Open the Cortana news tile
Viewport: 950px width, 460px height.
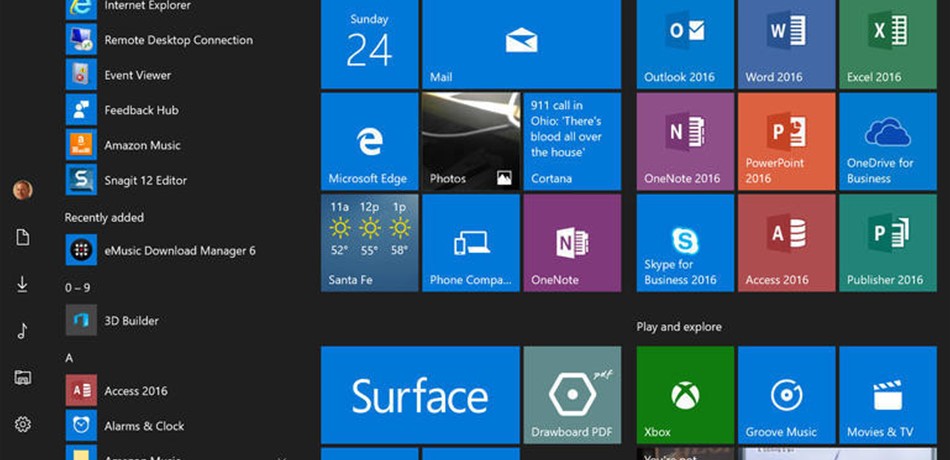[572, 141]
